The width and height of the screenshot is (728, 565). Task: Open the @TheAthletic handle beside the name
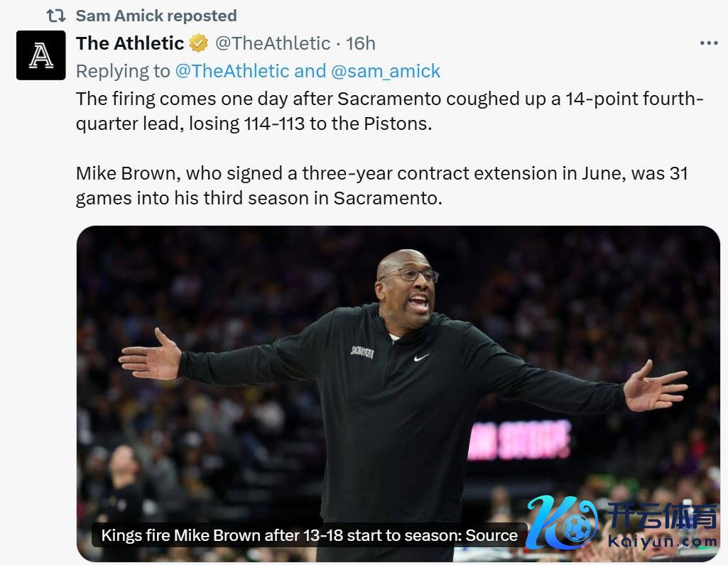[x=273, y=43]
